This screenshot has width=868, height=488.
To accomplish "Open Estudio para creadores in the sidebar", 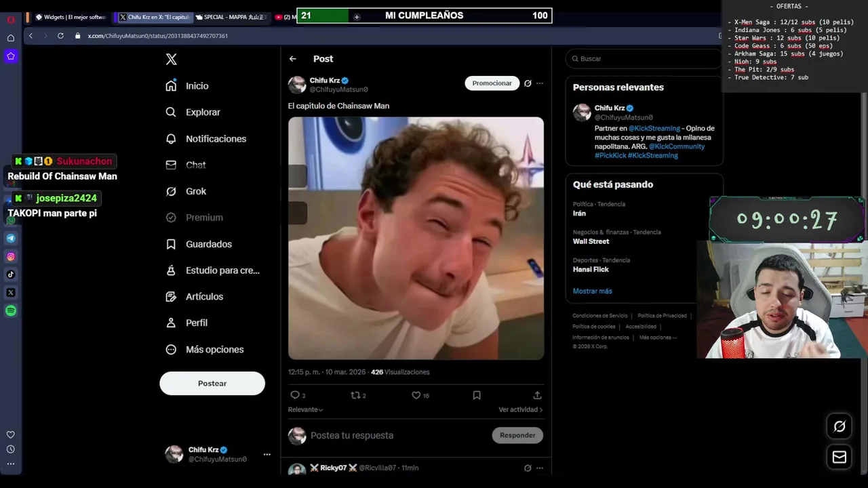I will 212,270.
